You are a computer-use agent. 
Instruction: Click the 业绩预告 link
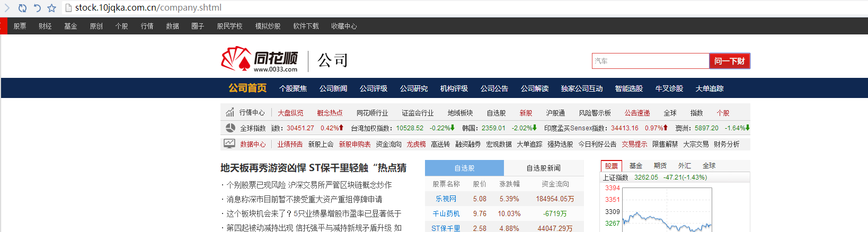[x=290, y=144]
